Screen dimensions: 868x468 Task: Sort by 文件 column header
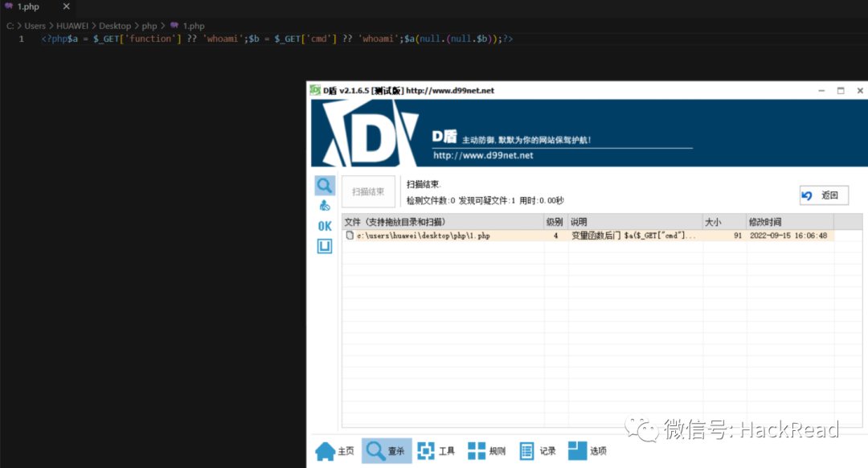click(443, 222)
